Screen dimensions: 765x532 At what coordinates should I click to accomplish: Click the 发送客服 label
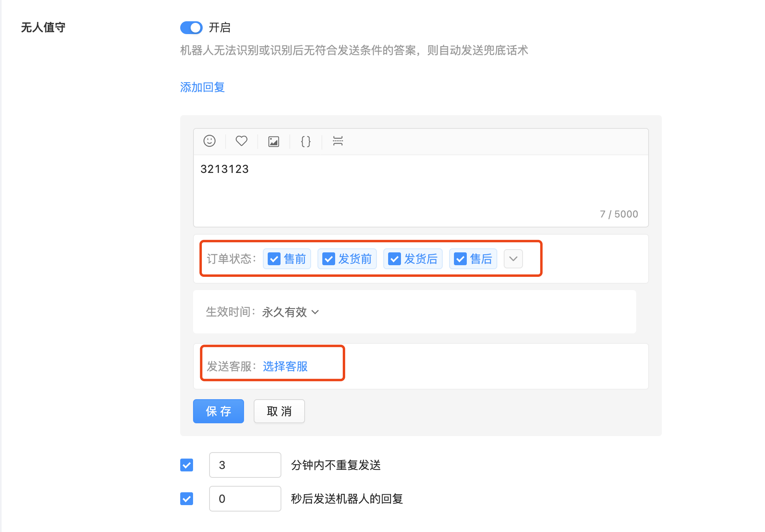pyautogui.click(x=231, y=366)
